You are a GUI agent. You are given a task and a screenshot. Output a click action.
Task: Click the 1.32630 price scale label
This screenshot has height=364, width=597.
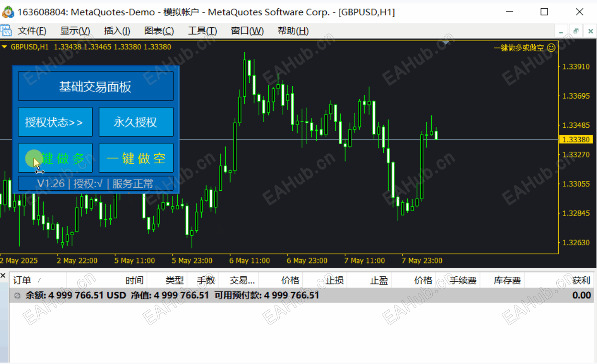pyautogui.click(x=576, y=243)
